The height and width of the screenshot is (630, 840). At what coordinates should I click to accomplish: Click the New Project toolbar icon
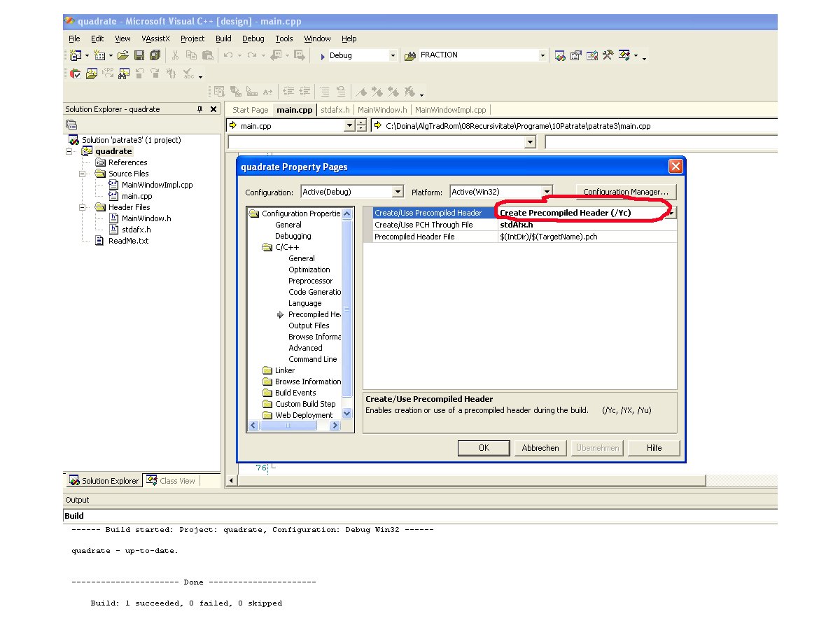pos(76,55)
